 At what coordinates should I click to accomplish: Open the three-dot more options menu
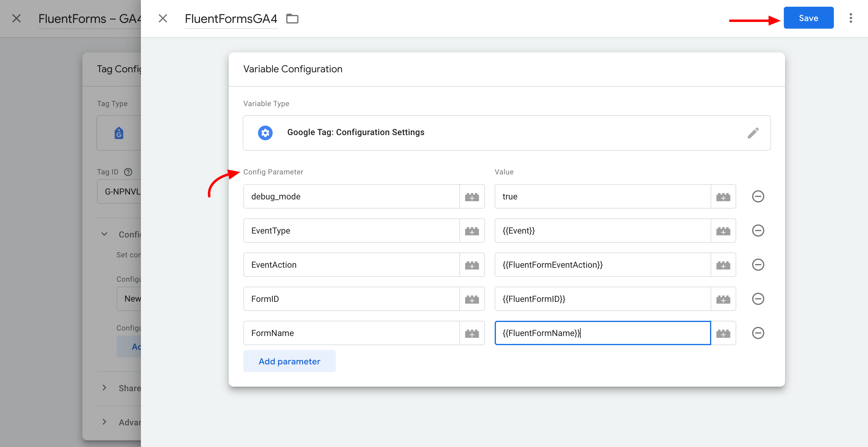851,18
